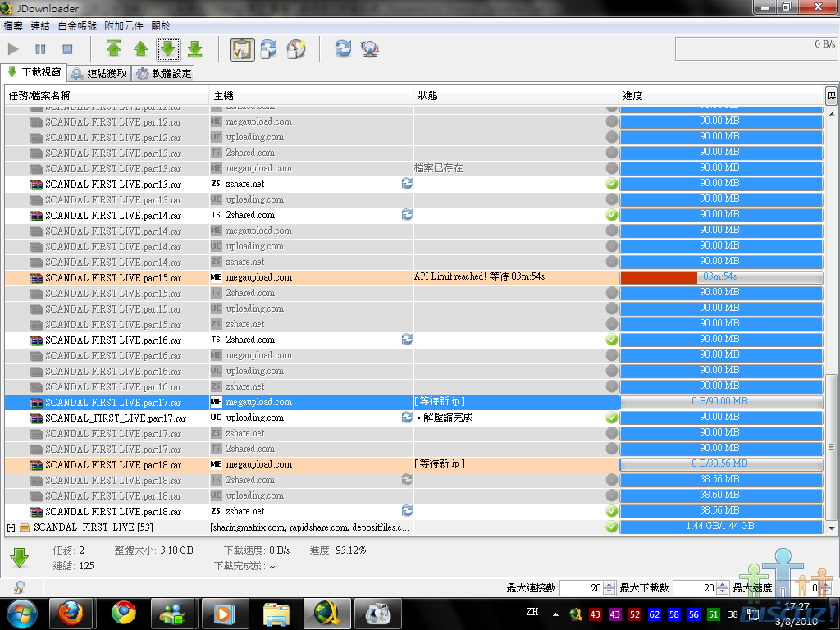Open the 關於 menu
This screenshot has height=630, width=840.
click(x=161, y=25)
